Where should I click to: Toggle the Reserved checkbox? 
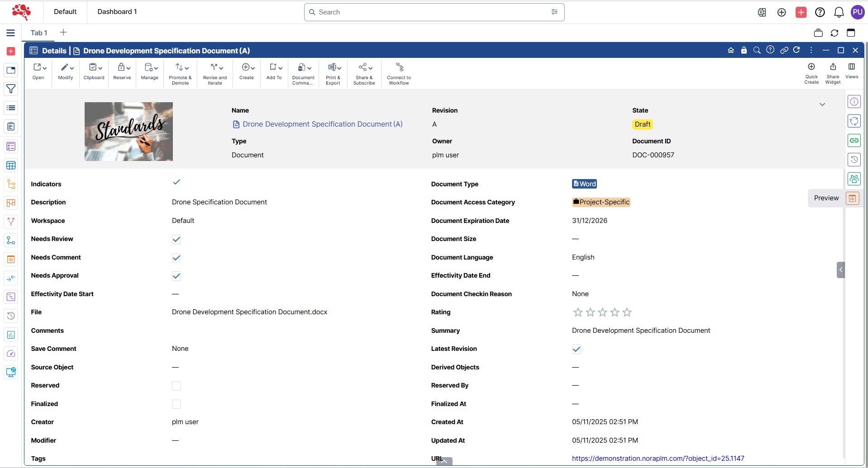coord(176,386)
